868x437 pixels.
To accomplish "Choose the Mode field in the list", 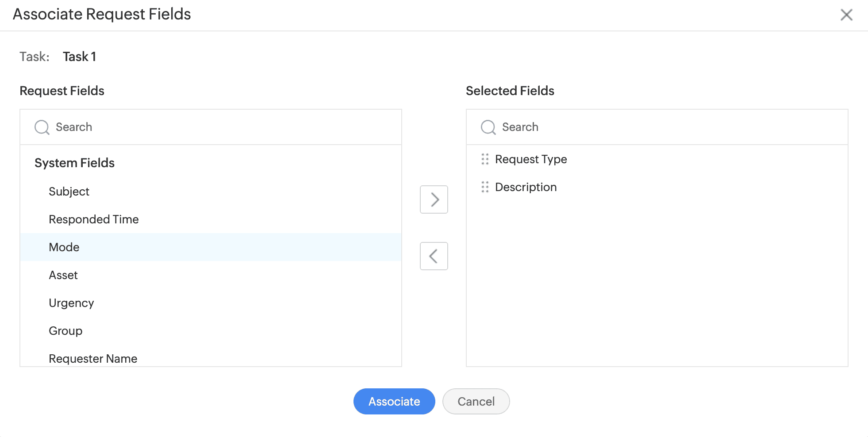I will coord(64,247).
